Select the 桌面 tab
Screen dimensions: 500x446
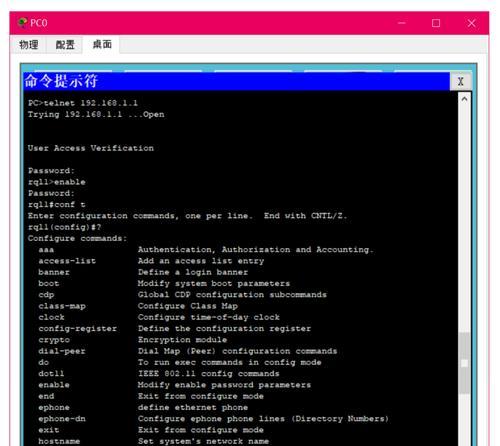click(102, 44)
